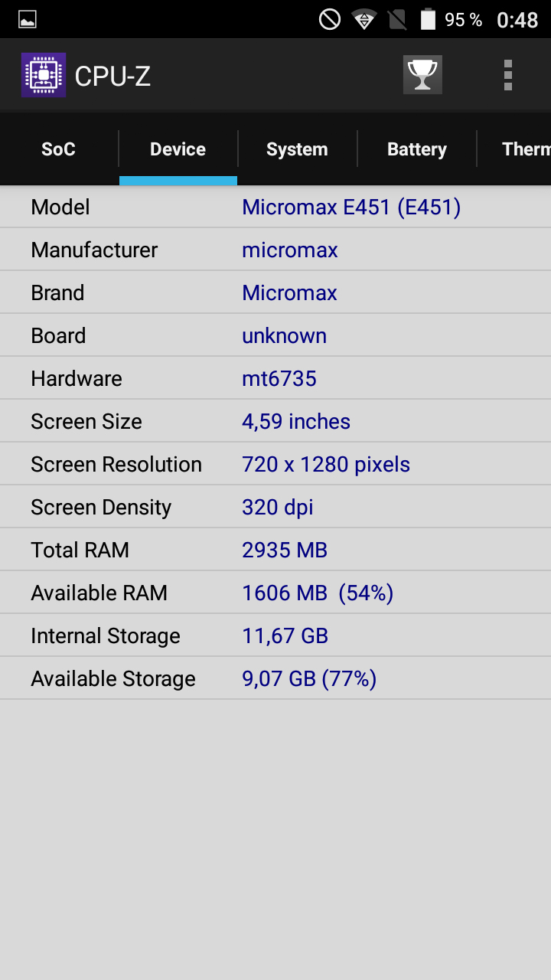Tap the Available Storage row
The image size is (551, 980).
275,679
